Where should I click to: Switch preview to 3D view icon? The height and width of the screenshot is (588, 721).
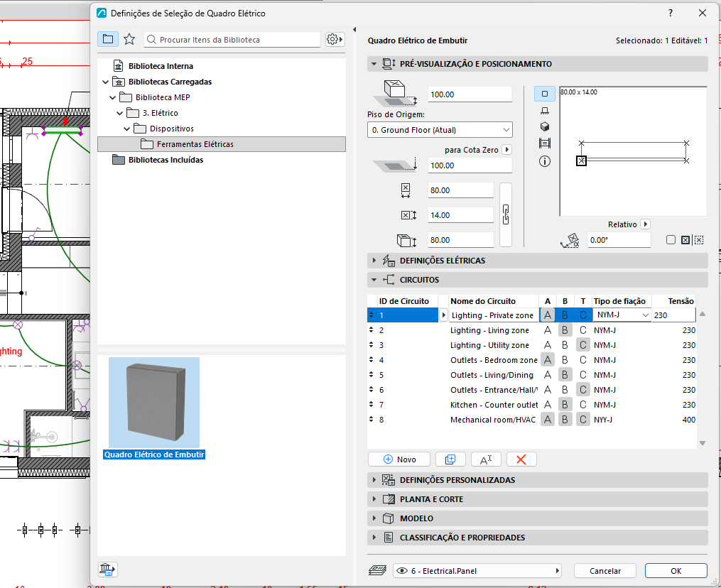coord(544,126)
